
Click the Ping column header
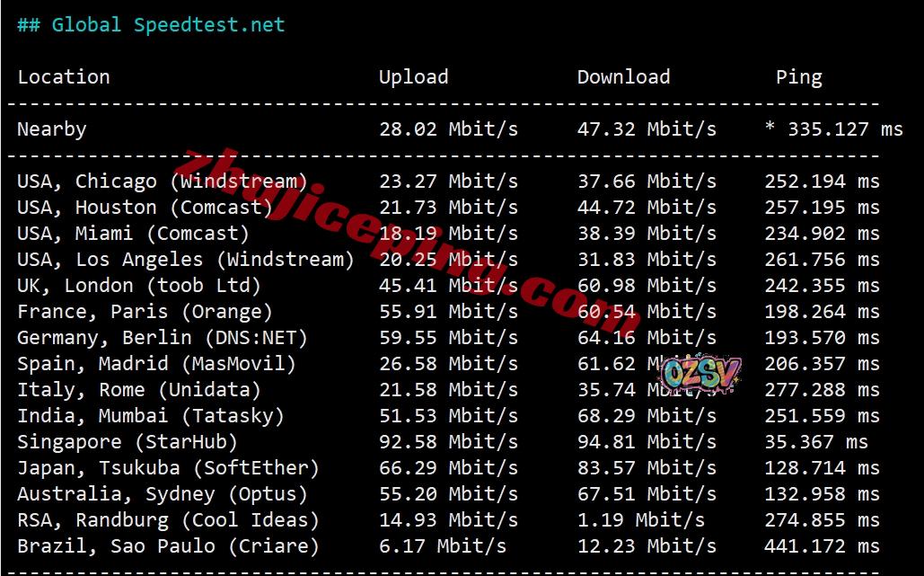click(x=798, y=77)
